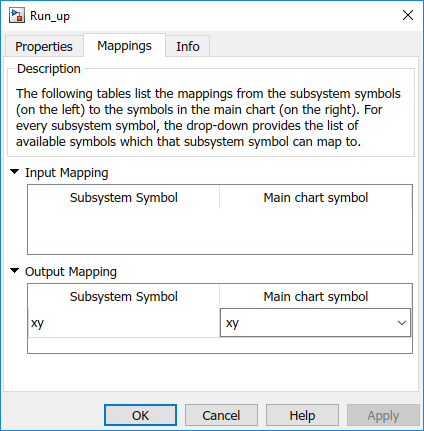Click the Apply button

click(x=383, y=415)
